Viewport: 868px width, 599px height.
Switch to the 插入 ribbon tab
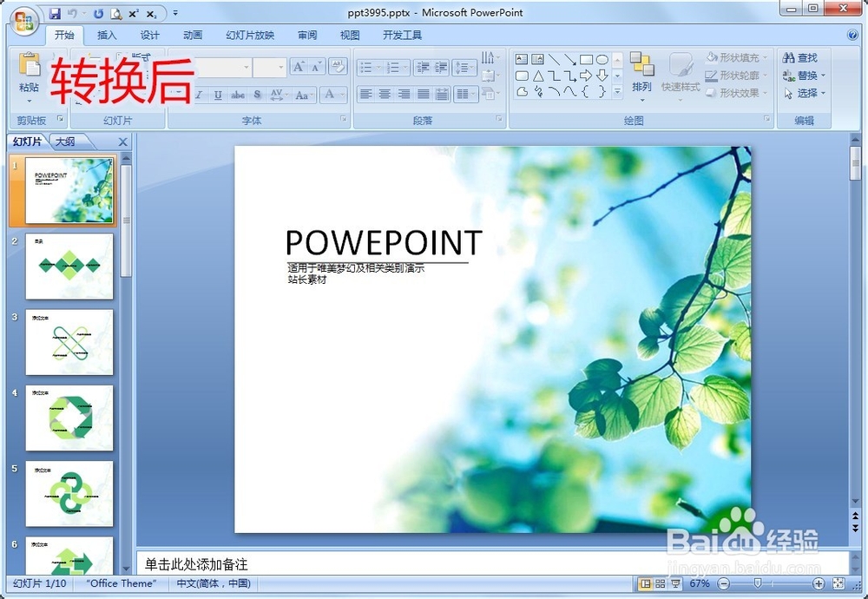click(106, 35)
